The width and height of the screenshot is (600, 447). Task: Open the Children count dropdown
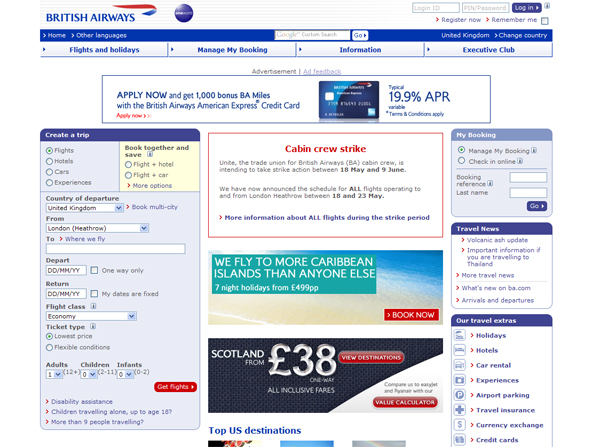click(89, 374)
